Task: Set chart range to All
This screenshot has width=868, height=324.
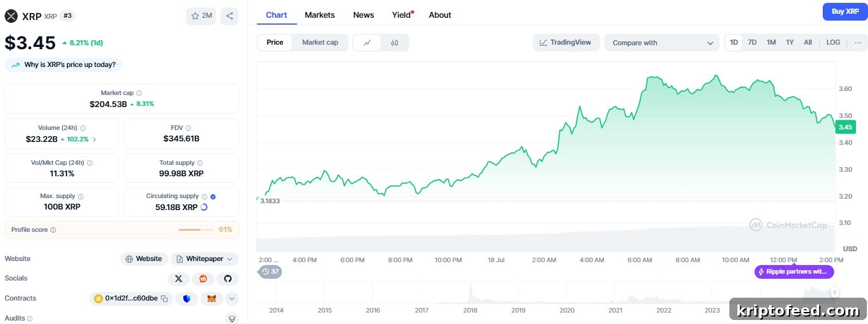Action: click(x=808, y=42)
